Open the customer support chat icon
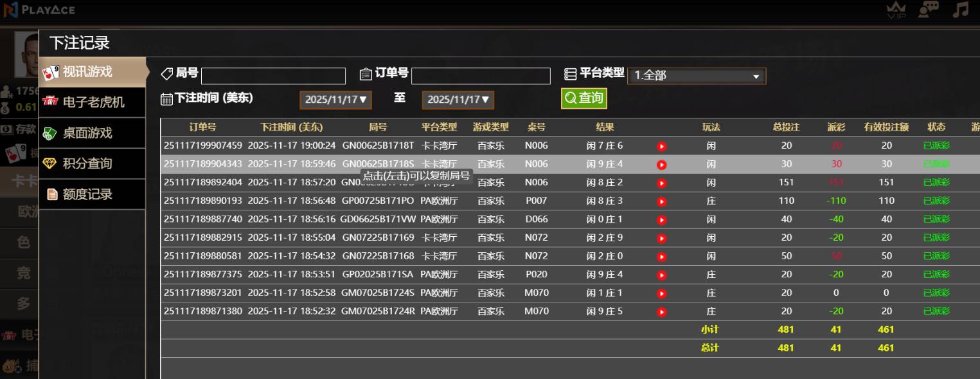 click(x=927, y=10)
